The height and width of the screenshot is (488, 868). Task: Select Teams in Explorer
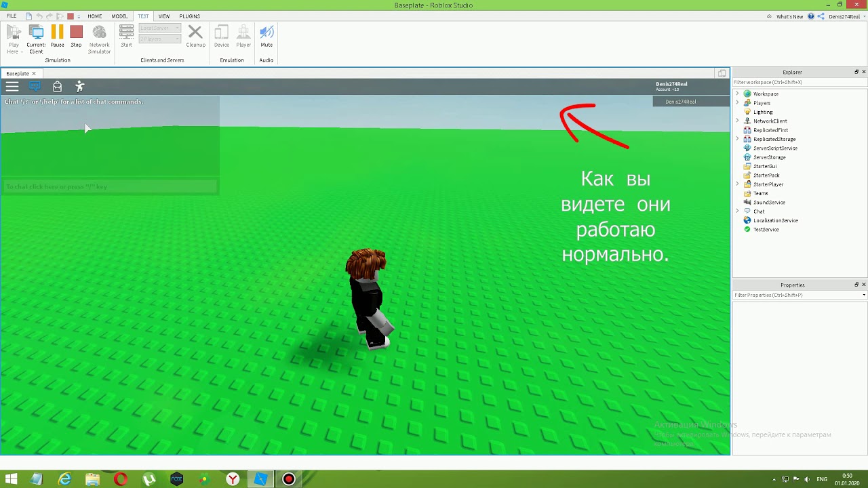tap(760, 193)
